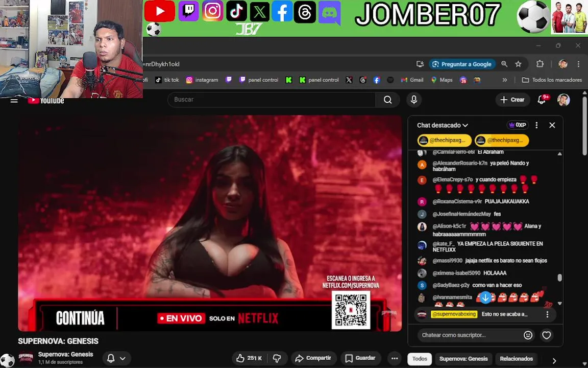588x368 pixels.
Task: Open the icon-only Twitch bookmark
Action: (x=228, y=80)
